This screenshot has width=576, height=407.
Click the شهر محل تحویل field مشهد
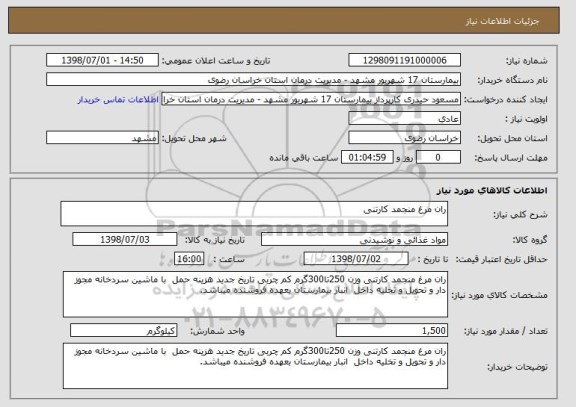tap(102, 138)
